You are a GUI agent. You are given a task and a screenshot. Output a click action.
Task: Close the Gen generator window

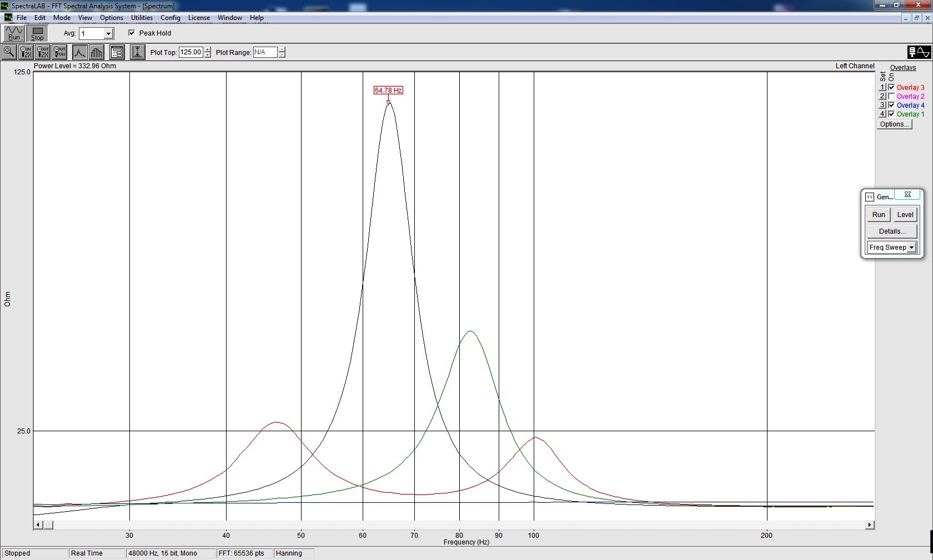(907, 194)
